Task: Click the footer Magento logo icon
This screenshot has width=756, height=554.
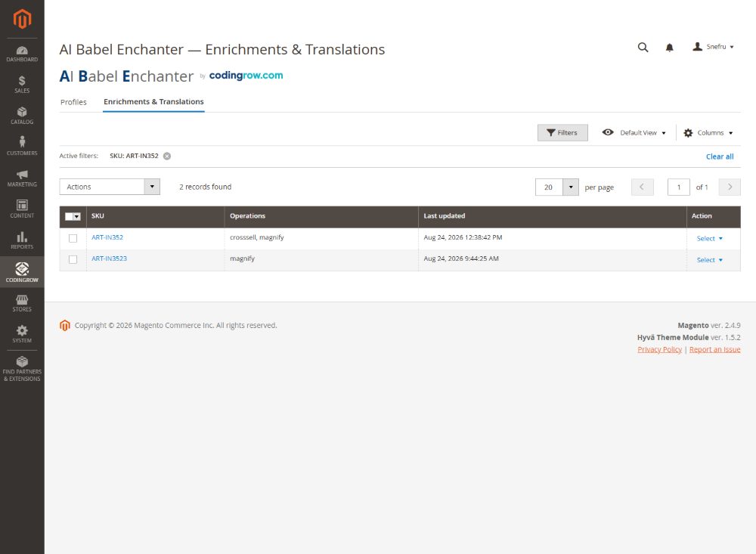Action: coord(65,326)
